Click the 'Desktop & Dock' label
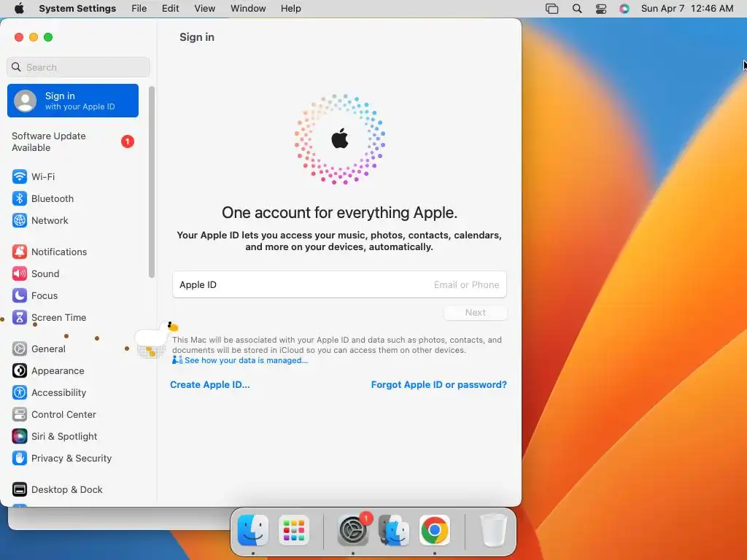Screen dimensions: 747x560 point(66,490)
